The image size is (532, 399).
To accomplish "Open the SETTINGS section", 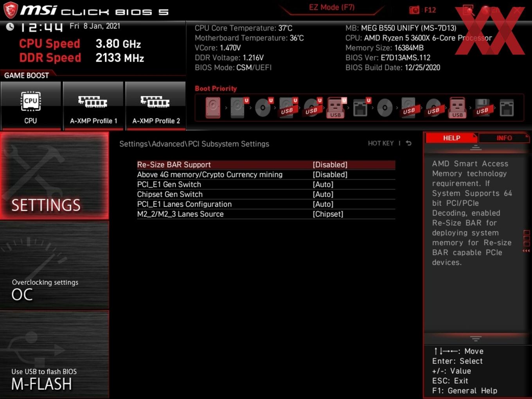I will pyautogui.click(x=54, y=176).
